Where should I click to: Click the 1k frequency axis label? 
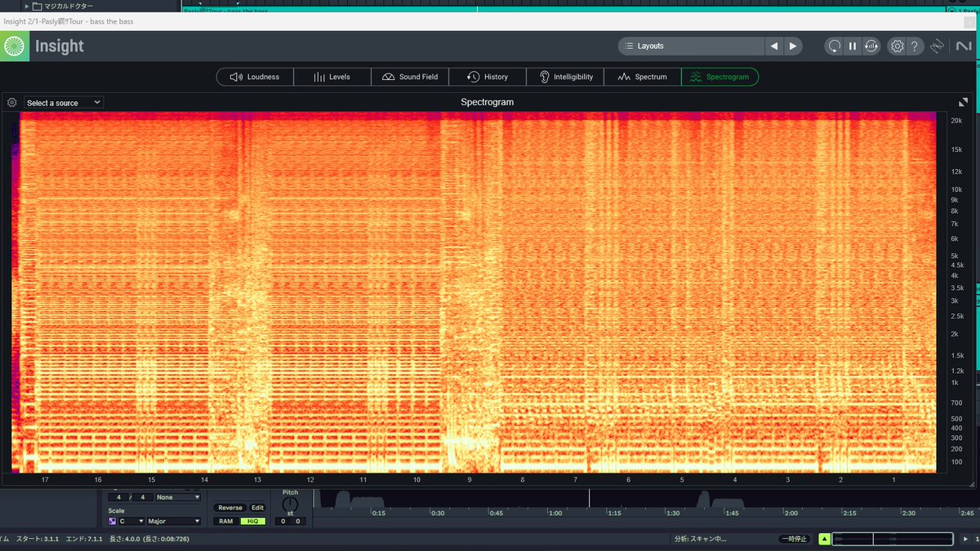tap(954, 382)
